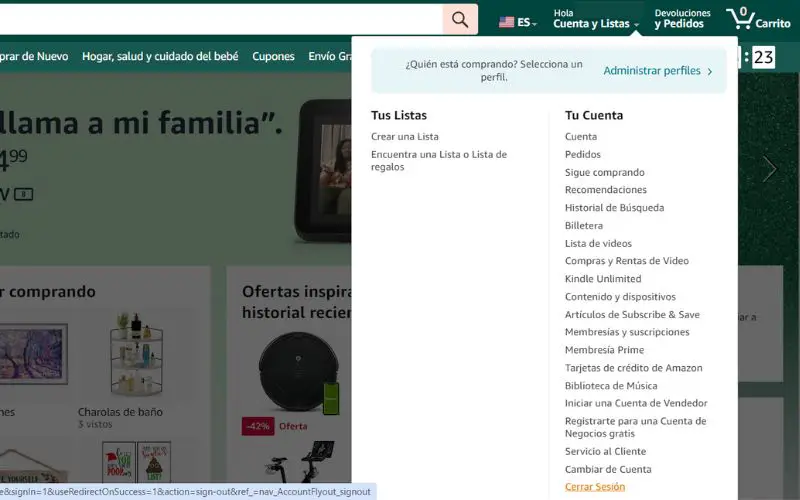This screenshot has width=800, height=500.
Task: Open Devoluciones y Pedidos
Action: (x=682, y=19)
